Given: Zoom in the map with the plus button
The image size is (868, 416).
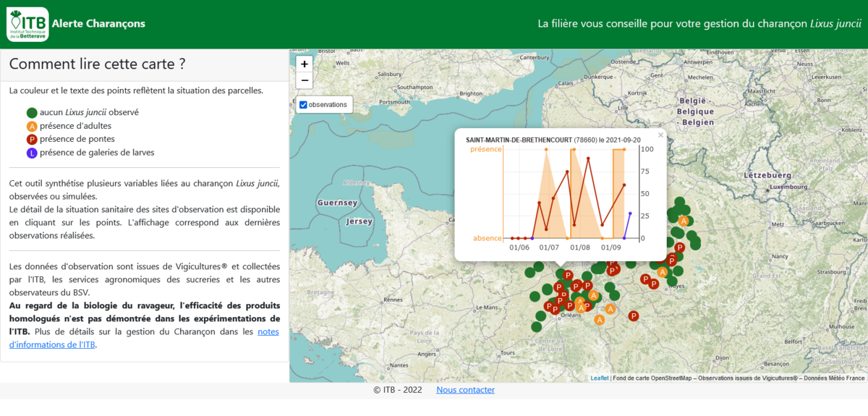Looking at the screenshot, I should (x=305, y=64).
